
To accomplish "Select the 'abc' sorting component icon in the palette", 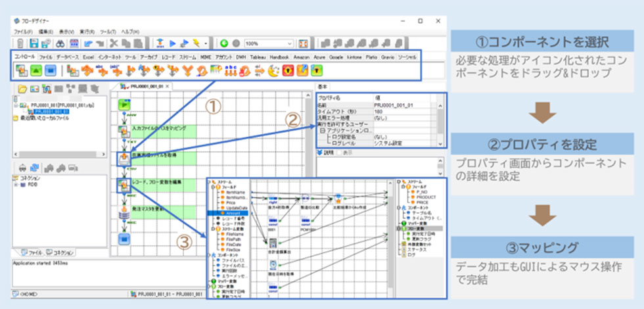I will 231,71.
